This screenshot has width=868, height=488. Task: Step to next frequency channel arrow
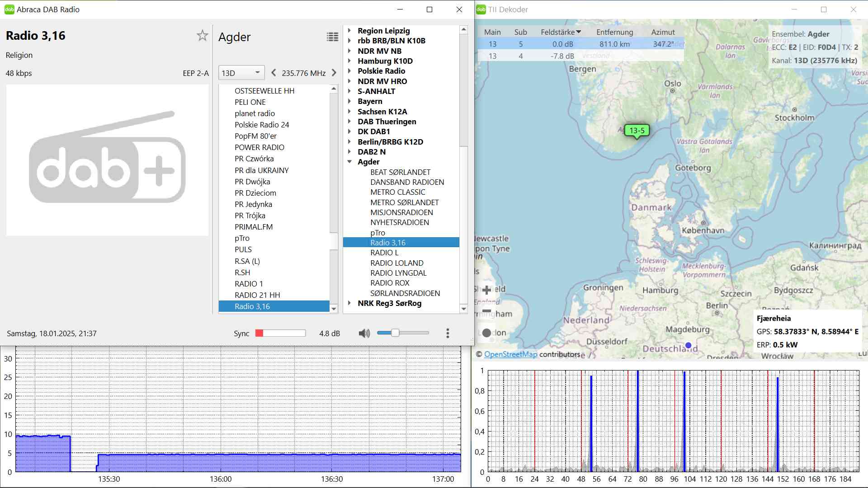[x=334, y=73]
